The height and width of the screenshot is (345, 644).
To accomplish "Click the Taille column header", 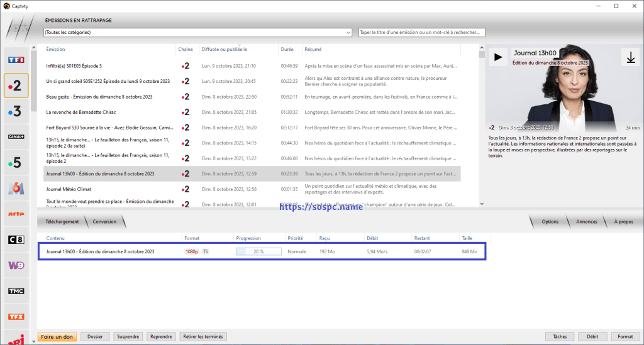I will click(467, 238).
